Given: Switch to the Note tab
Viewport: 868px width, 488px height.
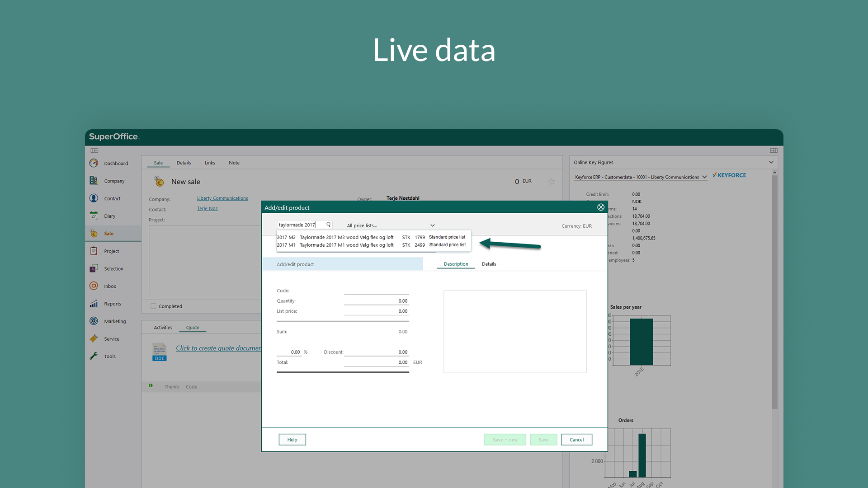Looking at the screenshot, I should pos(234,163).
